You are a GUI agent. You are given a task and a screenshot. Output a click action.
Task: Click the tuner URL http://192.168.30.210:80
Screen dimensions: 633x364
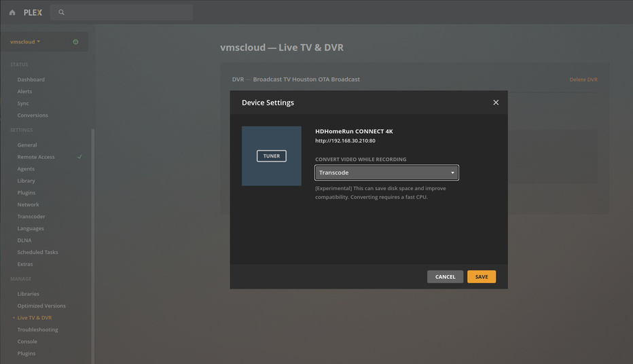(345, 141)
